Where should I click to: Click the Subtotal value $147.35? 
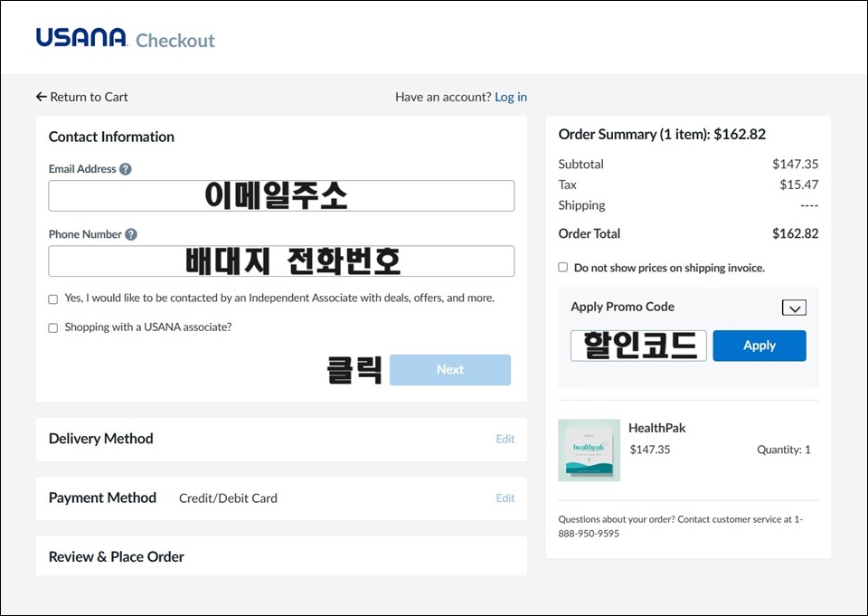pos(795,164)
